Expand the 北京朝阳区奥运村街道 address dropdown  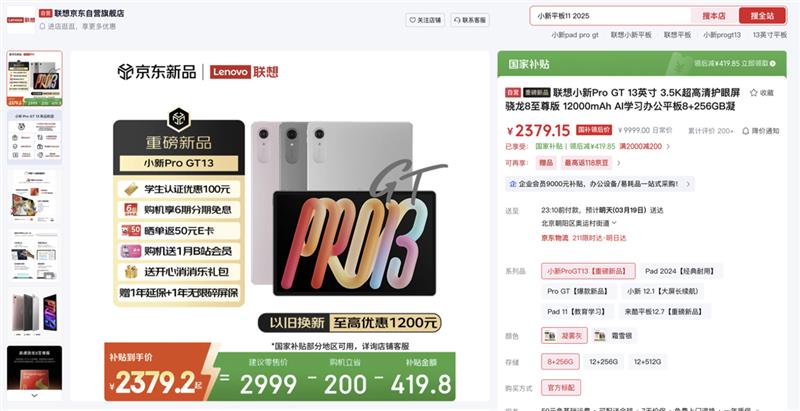pos(614,223)
